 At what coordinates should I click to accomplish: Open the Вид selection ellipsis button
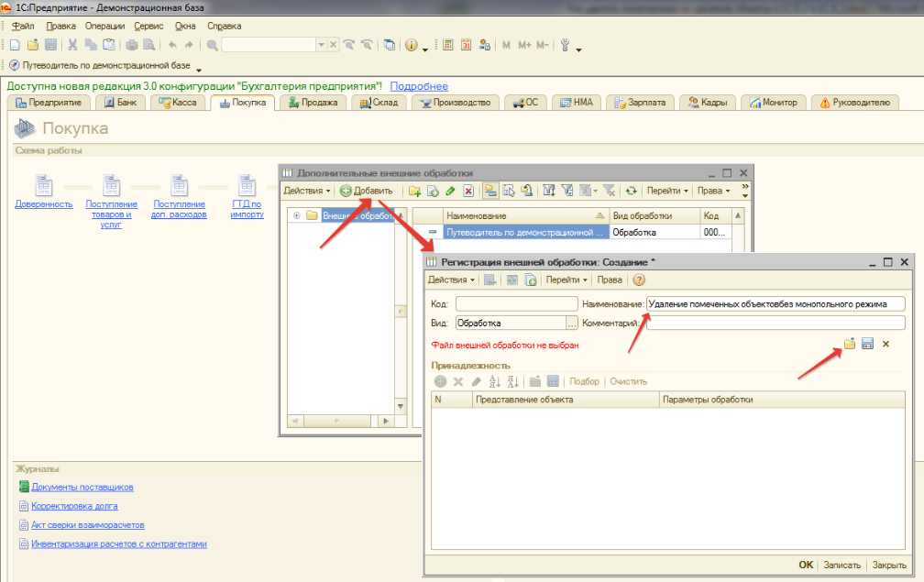572,323
